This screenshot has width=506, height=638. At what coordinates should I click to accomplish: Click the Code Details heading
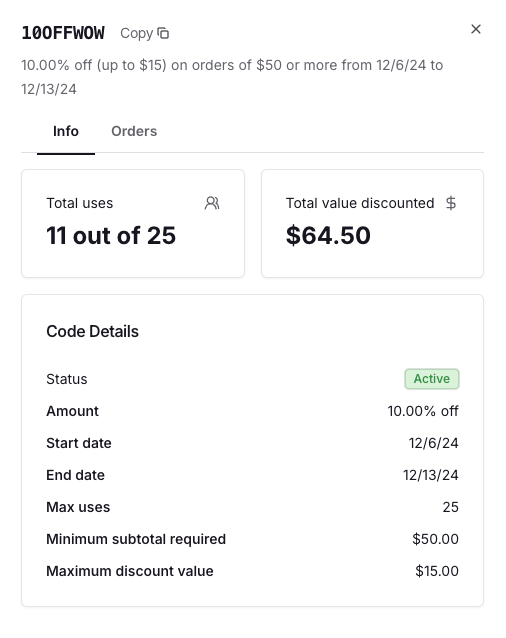pyautogui.click(x=92, y=332)
